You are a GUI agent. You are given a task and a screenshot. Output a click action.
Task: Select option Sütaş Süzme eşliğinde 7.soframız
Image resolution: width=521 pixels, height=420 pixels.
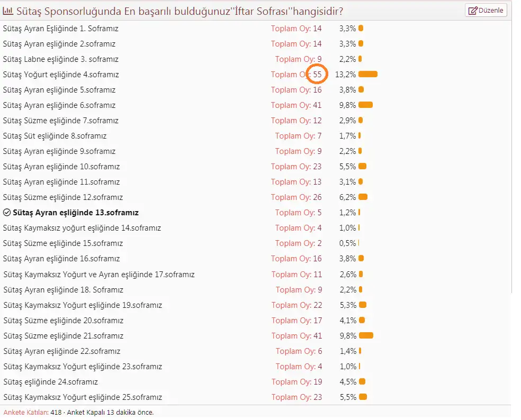[60, 121]
